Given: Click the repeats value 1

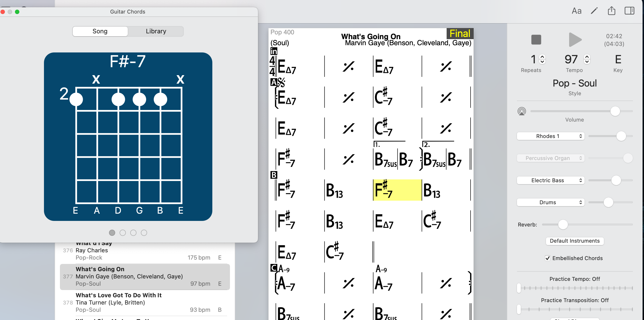Looking at the screenshot, I should [533, 59].
